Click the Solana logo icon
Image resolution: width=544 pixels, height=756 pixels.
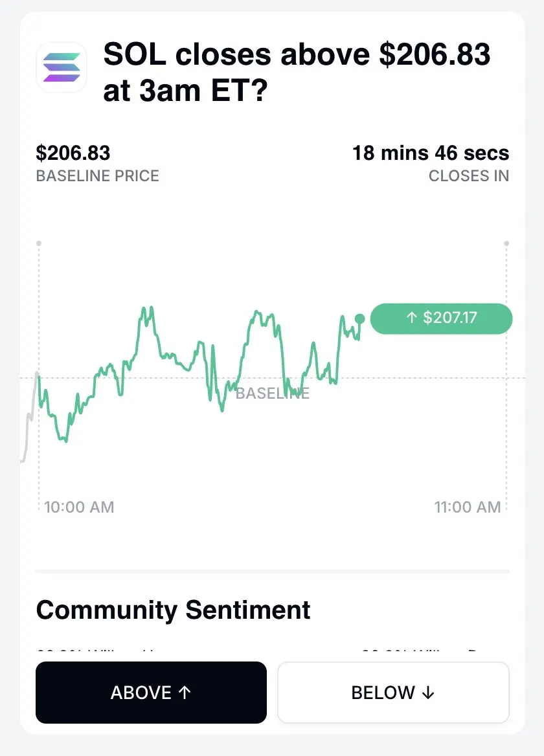pos(62,67)
